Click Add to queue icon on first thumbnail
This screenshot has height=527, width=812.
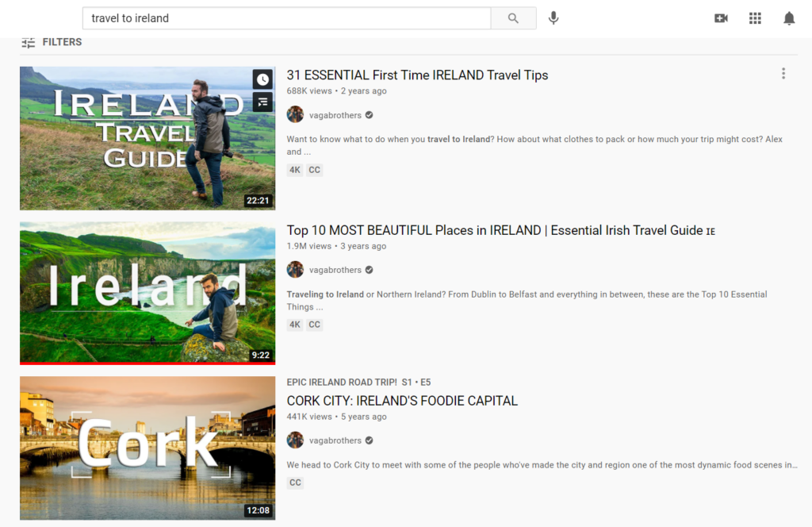click(262, 102)
